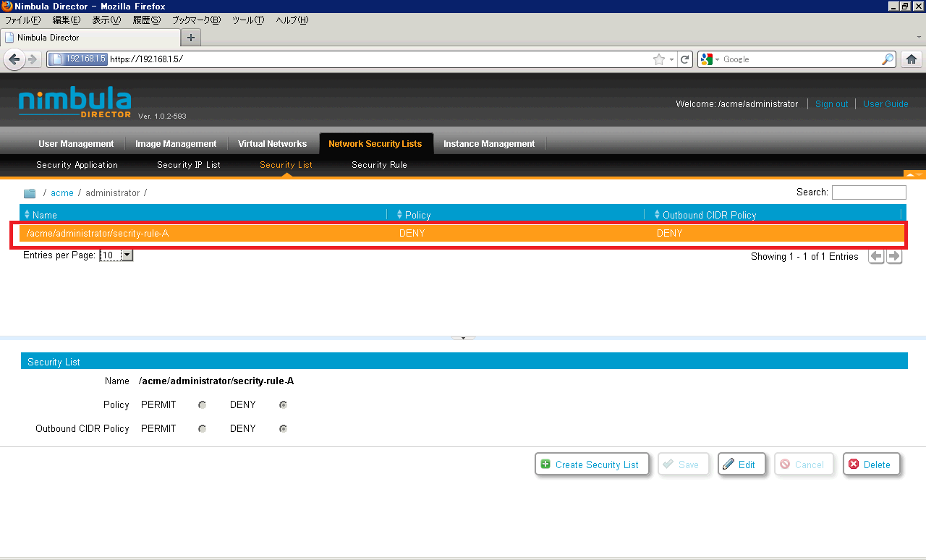Click the Save button
Screen dimensions: 926x560
point(683,464)
